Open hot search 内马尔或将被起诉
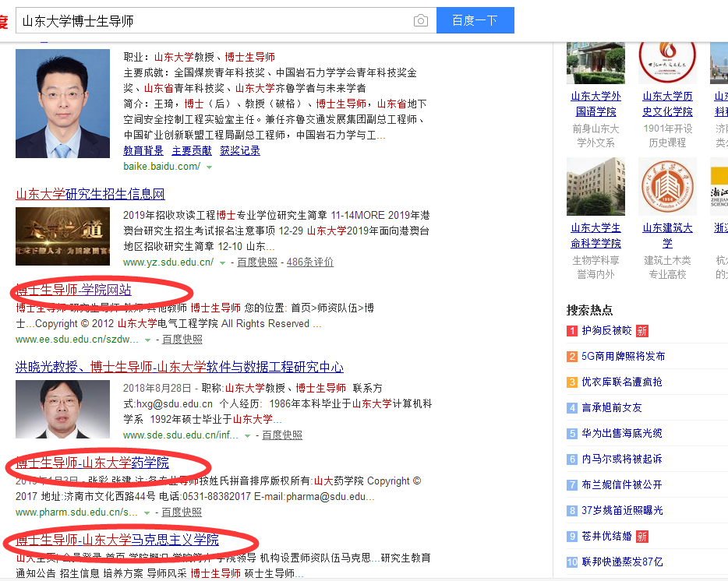This screenshot has width=728, height=581. click(622, 459)
